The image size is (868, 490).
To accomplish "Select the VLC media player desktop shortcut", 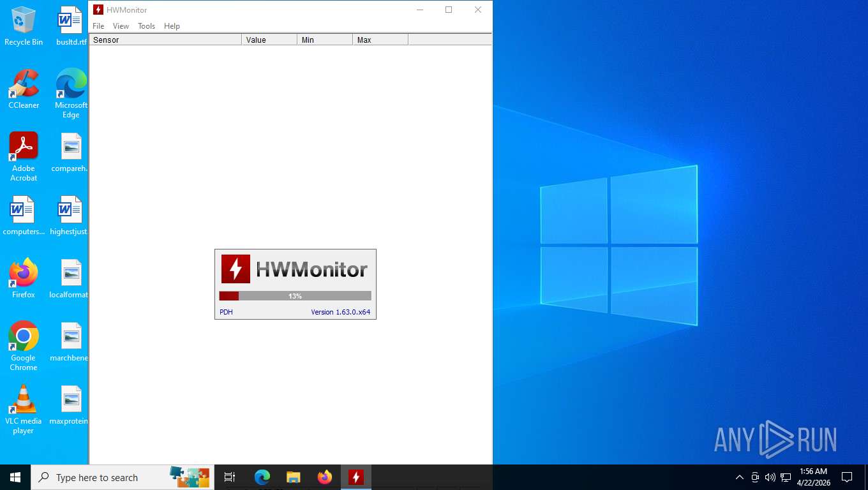I will (24, 410).
